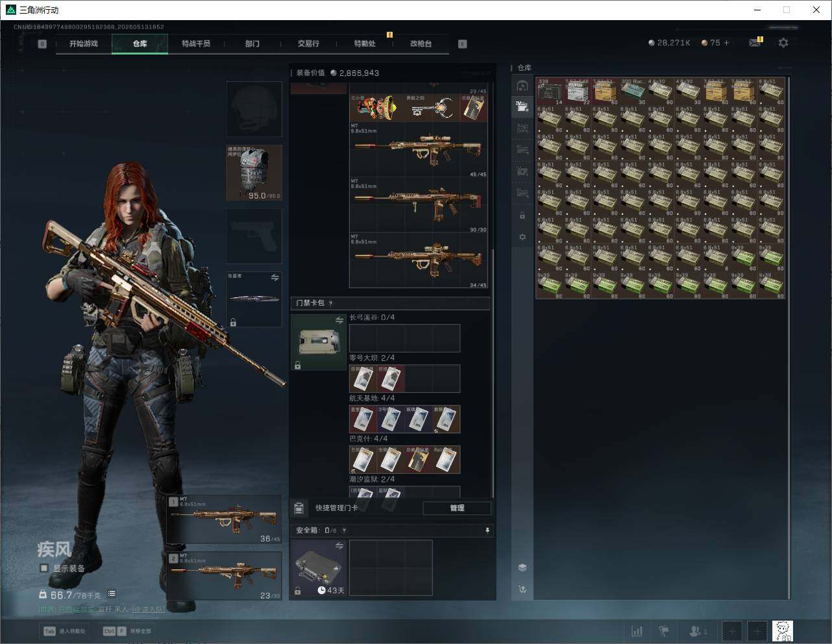Click the 装备价值 2,866,943 value

pyautogui.click(x=337, y=73)
